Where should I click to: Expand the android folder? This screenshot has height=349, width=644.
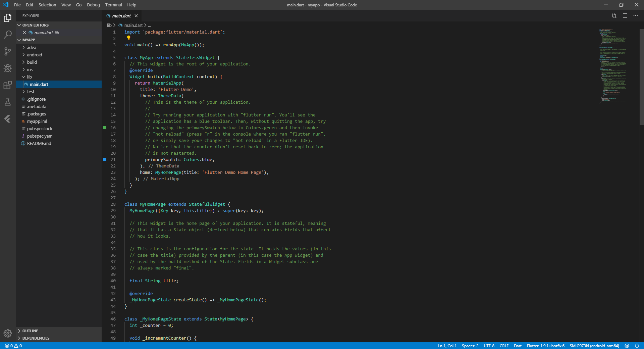coord(59,55)
